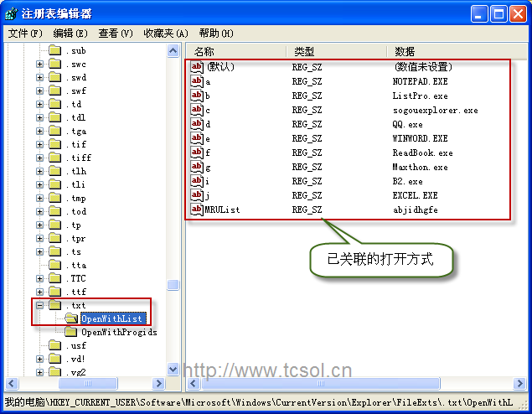Click the folder icon of .tga key
This screenshot has width=532, height=414.
pyautogui.click(x=54, y=131)
